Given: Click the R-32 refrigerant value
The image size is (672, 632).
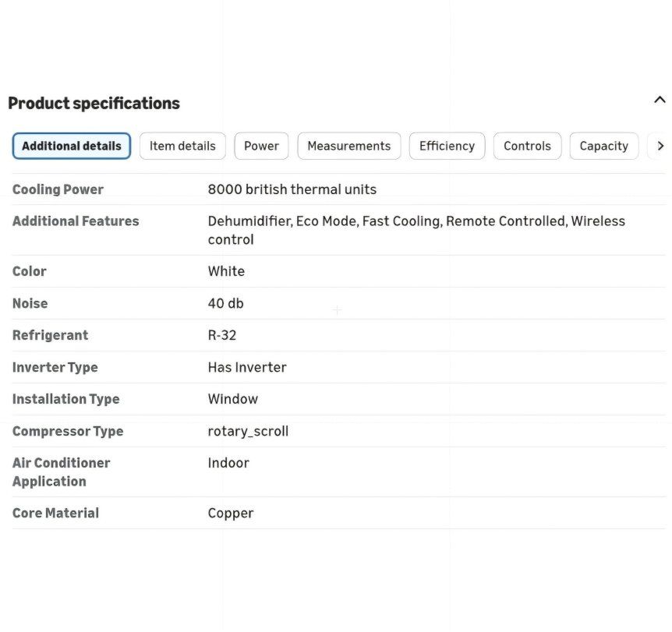Looking at the screenshot, I should coord(222,335).
